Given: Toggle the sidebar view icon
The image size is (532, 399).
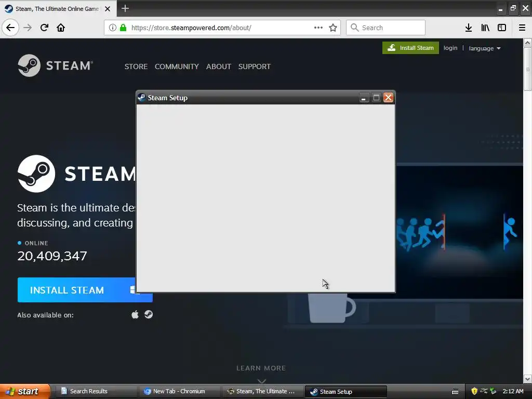Looking at the screenshot, I should click(502, 28).
